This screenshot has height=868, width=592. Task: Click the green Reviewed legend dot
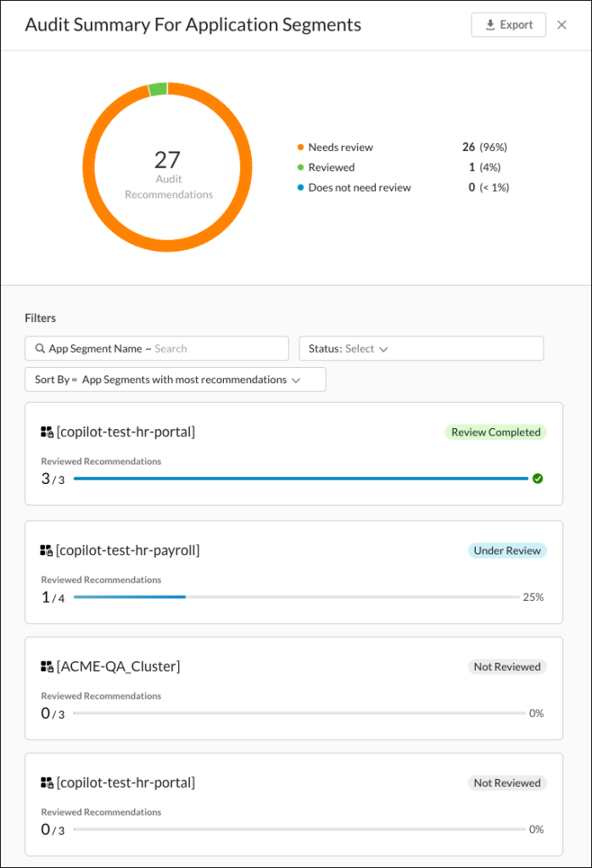point(301,167)
